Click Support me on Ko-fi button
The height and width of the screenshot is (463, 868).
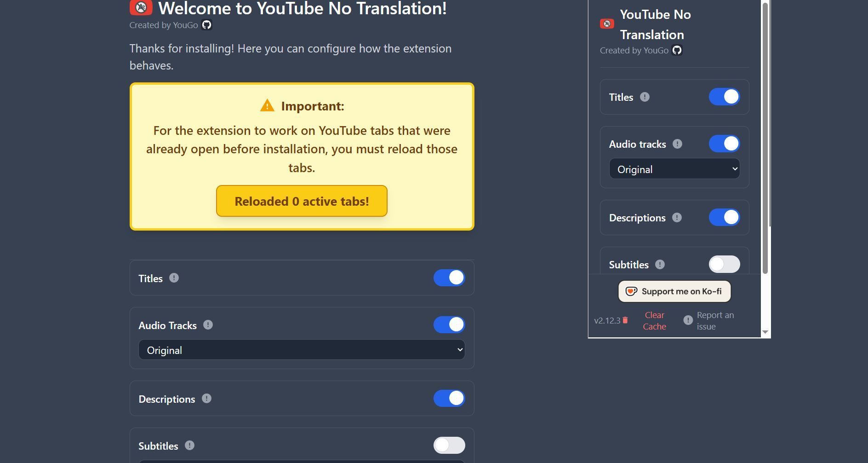tap(674, 291)
